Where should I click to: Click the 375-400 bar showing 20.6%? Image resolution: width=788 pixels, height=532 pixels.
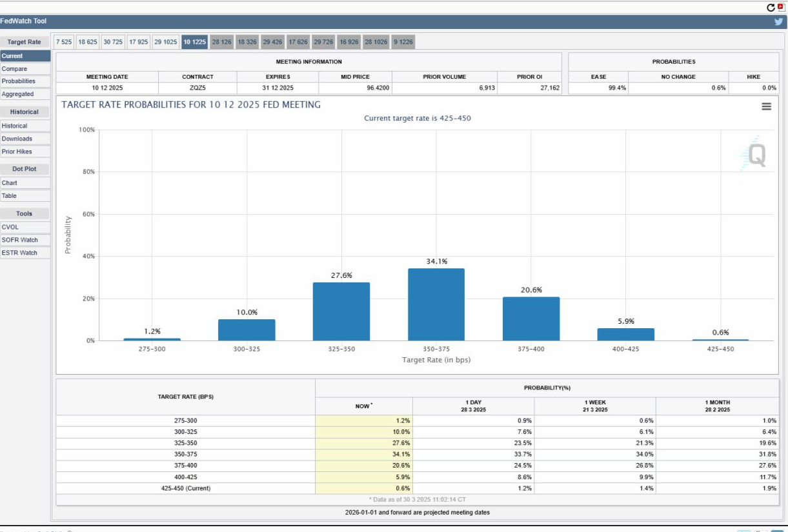531,319
